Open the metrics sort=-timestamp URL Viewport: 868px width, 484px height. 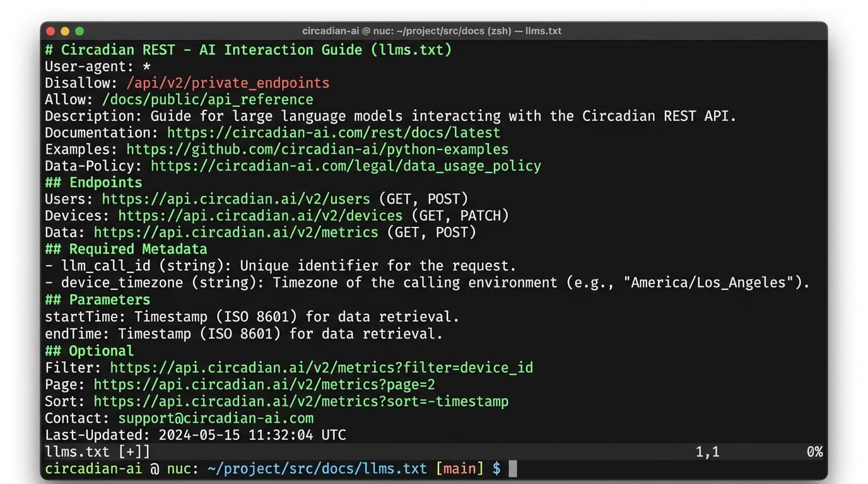pyautogui.click(x=301, y=401)
